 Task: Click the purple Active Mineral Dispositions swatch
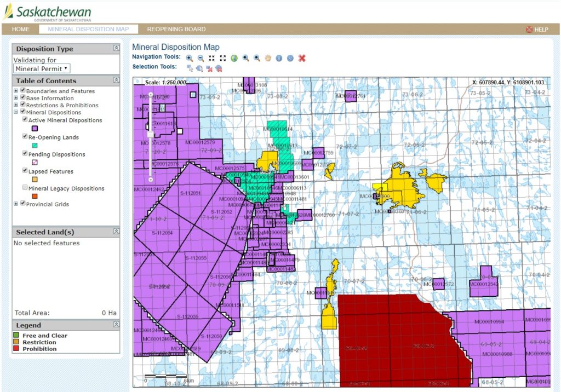coord(35,129)
